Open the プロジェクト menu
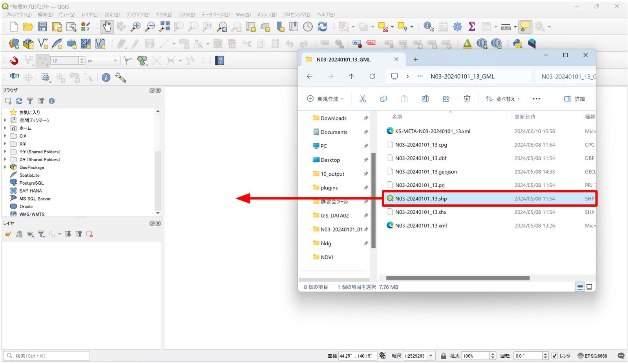The width and height of the screenshot is (628, 364). coord(18,15)
